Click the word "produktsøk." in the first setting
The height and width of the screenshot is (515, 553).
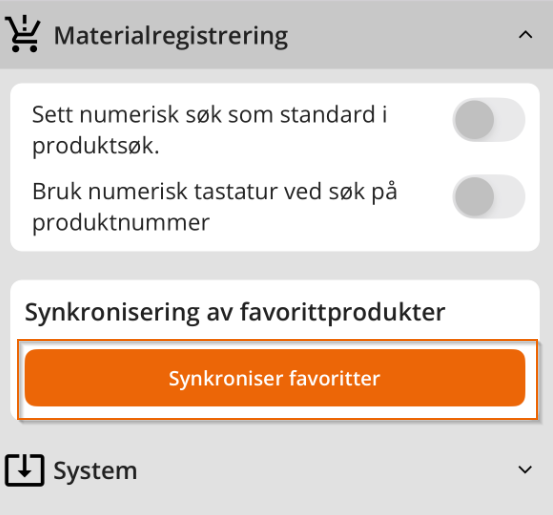pyautogui.click(x=96, y=146)
